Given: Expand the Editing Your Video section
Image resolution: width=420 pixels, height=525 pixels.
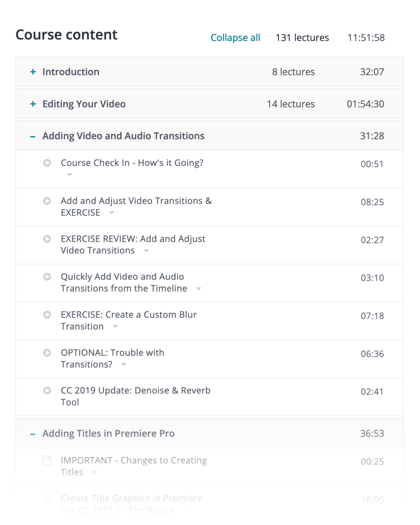Looking at the screenshot, I should click(33, 104).
